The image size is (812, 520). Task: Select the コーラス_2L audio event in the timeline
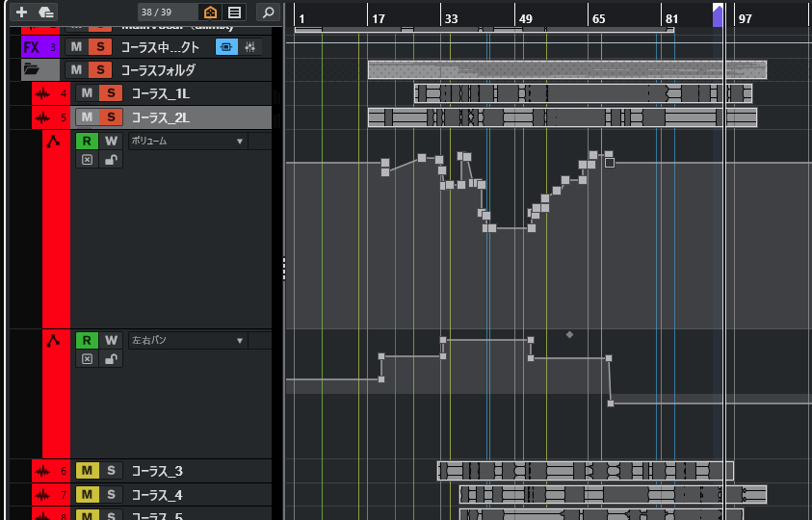tap(563, 117)
